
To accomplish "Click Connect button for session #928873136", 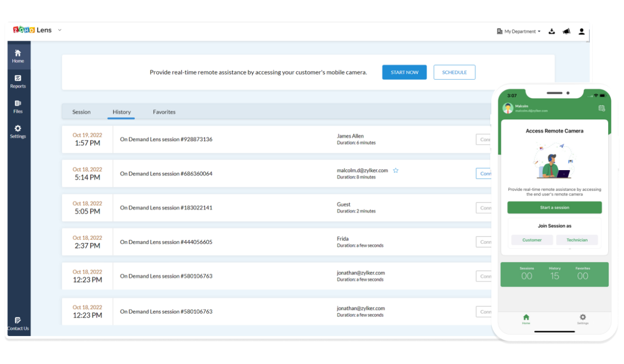I will [484, 139].
